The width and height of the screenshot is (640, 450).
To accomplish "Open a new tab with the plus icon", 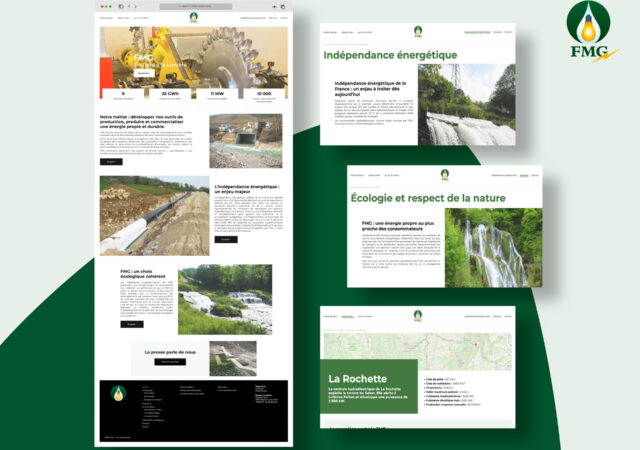I will [x=274, y=7].
